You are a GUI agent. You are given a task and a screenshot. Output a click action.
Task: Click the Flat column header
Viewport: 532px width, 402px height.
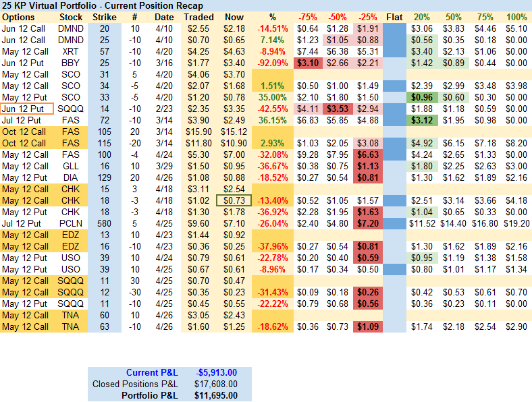point(394,17)
